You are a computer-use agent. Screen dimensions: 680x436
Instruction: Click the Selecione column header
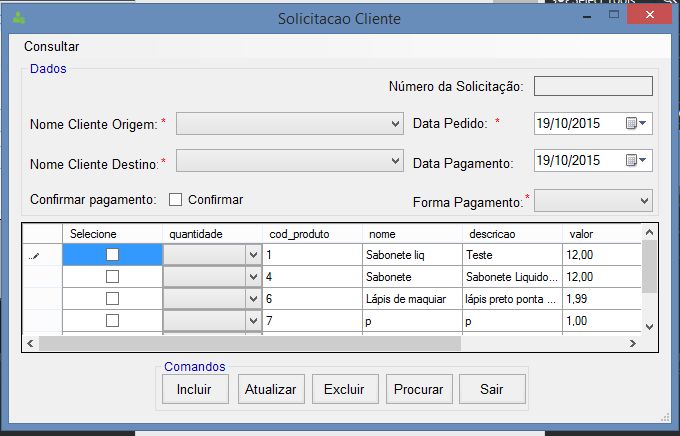(112, 234)
